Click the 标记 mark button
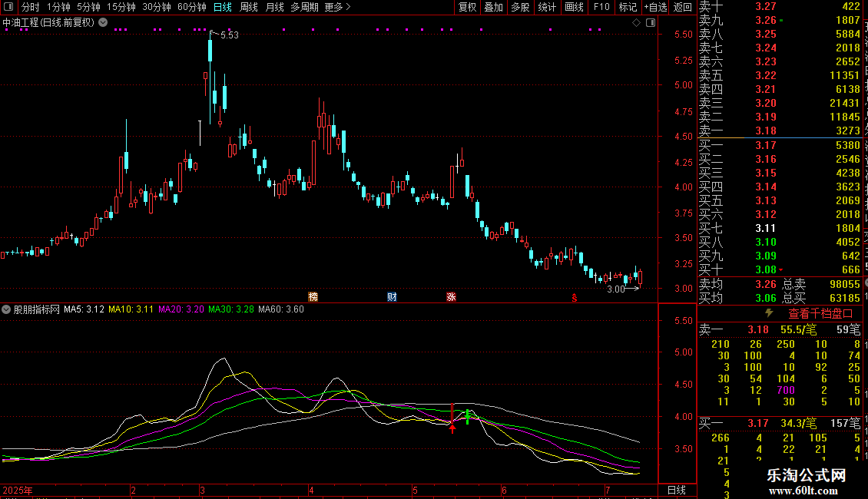Screen dimensions: 868x499 pyautogui.click(x=628, y=7)
